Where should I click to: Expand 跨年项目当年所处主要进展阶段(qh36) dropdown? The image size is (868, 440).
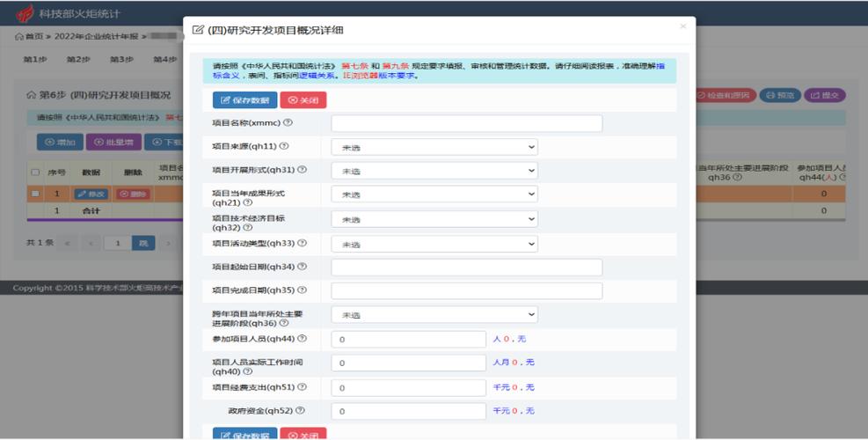tap(434, 314)
